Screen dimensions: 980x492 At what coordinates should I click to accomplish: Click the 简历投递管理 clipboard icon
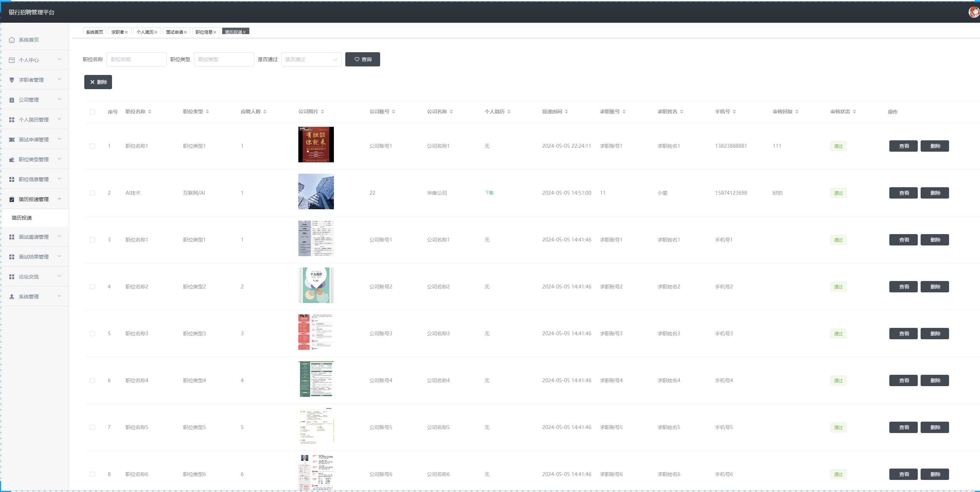click(12, 199)
